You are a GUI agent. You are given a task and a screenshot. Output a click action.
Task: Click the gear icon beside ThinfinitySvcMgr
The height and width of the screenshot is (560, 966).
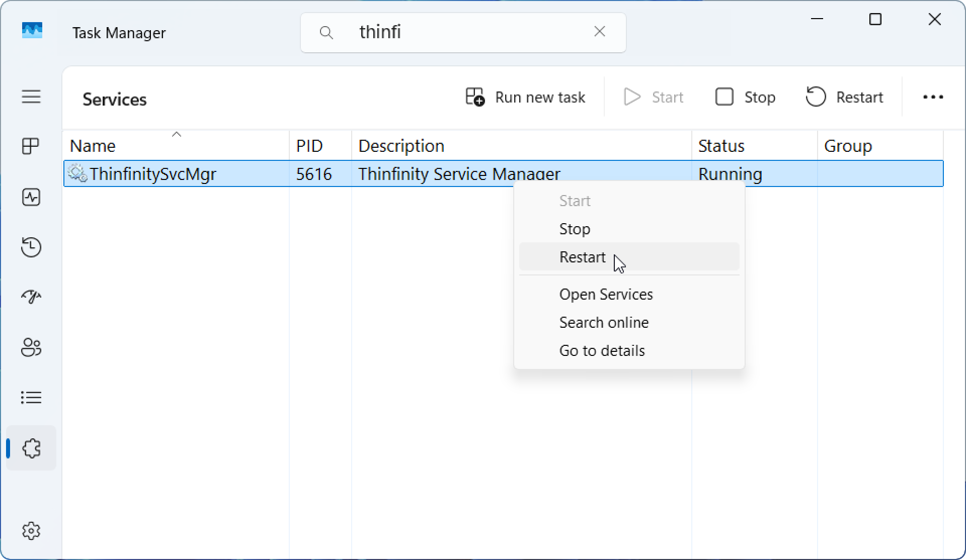[x=77, y=173]
